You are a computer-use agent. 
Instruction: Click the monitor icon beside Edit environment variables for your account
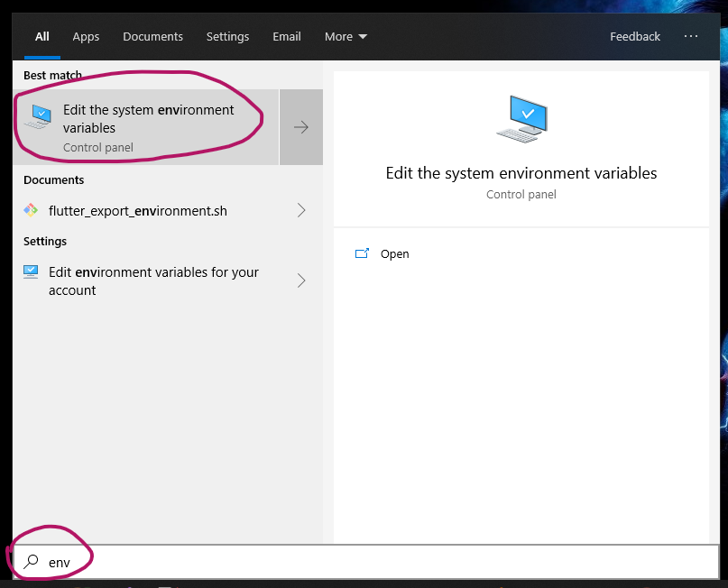click(x=31, y=272)
